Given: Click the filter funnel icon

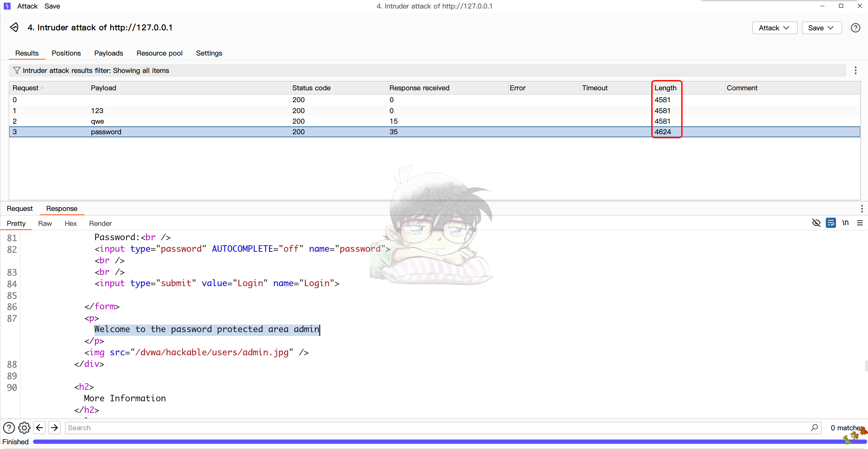Looking at the screenshot, I should [x=16, y=71].
